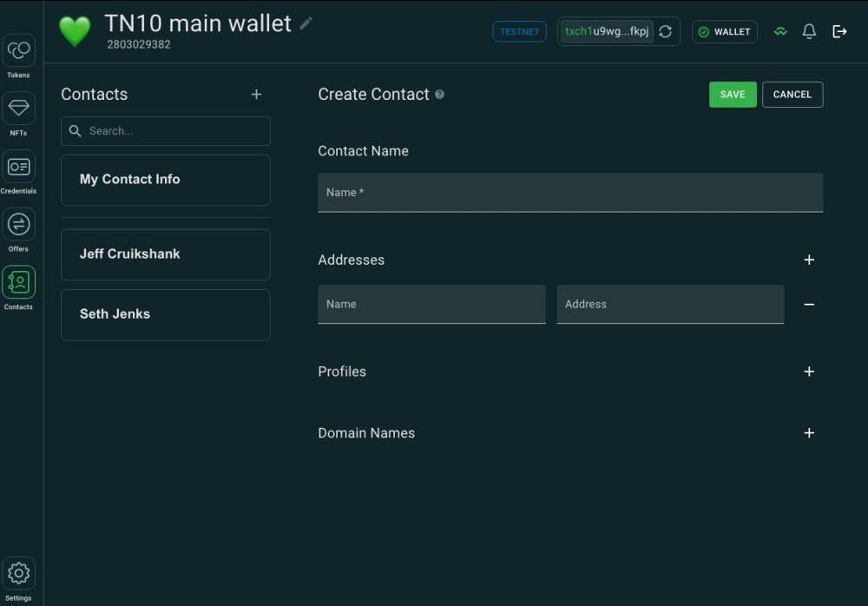Select contact Jeff Cruikshank
The width and height of the screenshot is (868, 606).
coord(166,254)
